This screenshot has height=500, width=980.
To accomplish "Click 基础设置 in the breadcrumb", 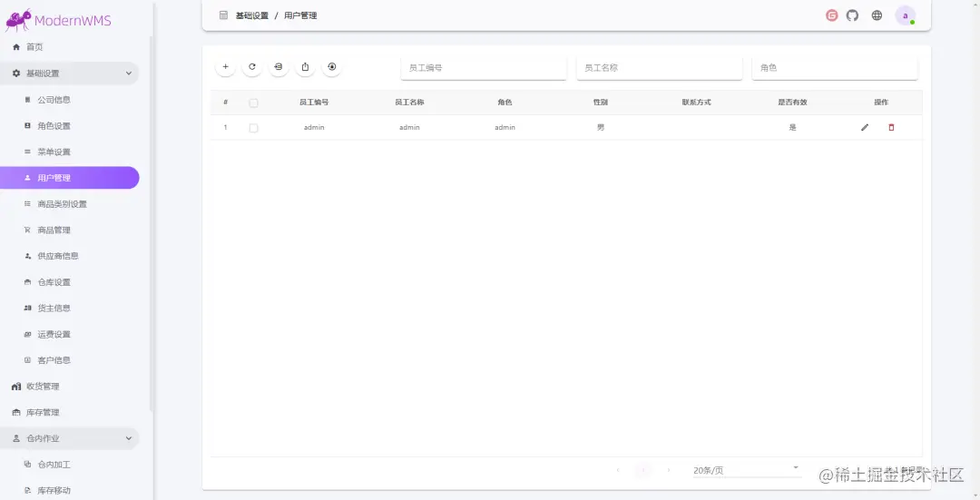I will click(252, 15).
